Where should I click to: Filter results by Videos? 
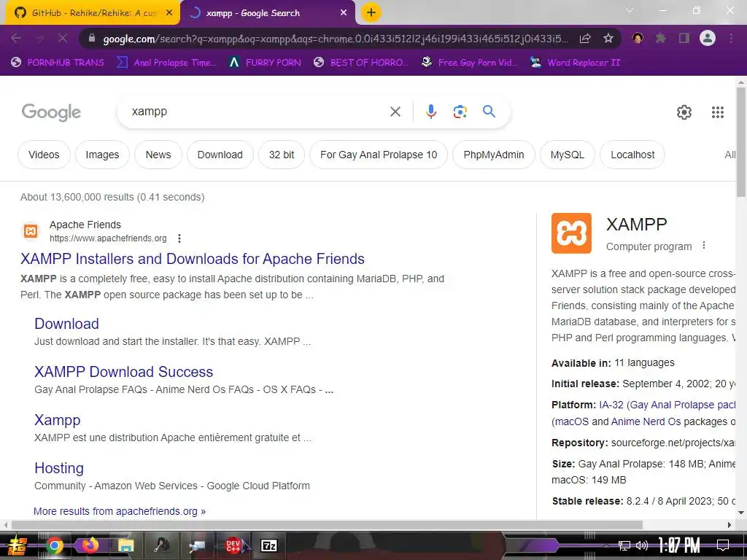[44, 155]
